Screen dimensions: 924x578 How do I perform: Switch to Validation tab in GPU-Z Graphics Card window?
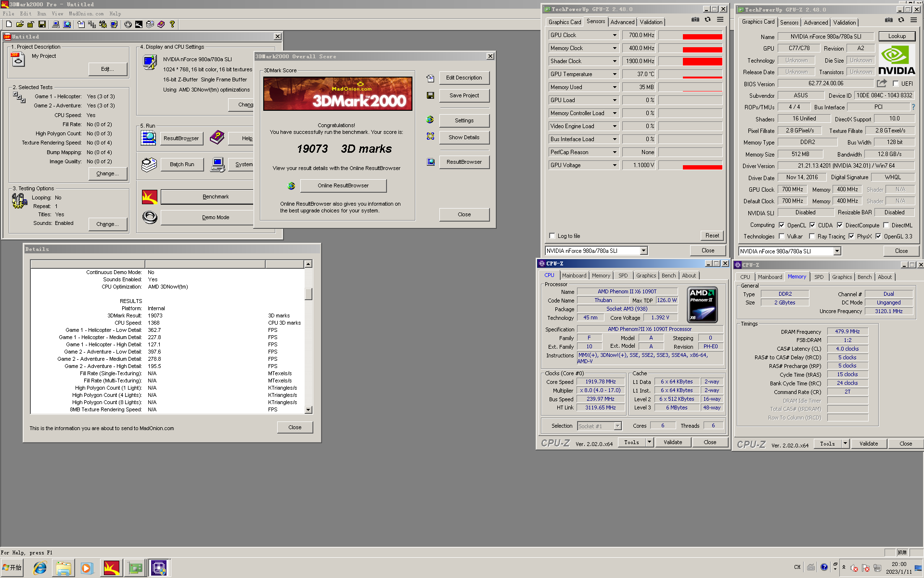click(845, 23)
